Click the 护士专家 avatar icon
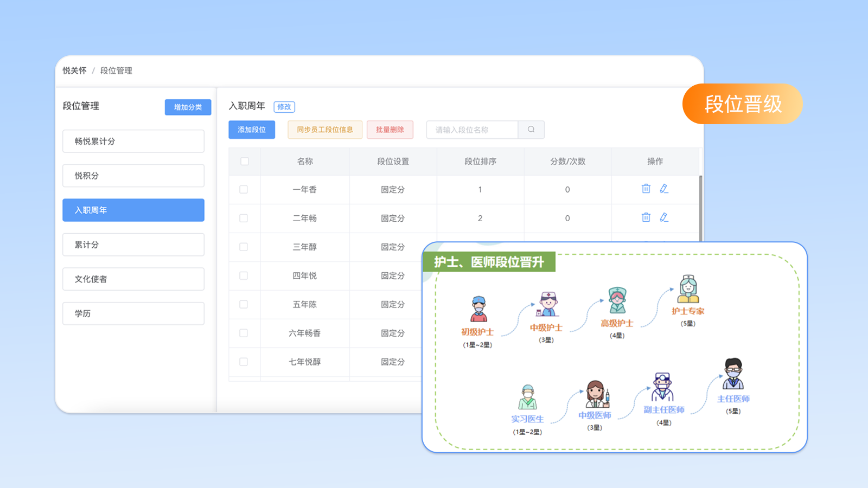Image resolution: width=868 pixels, height=488 pixels. (688, 289)
